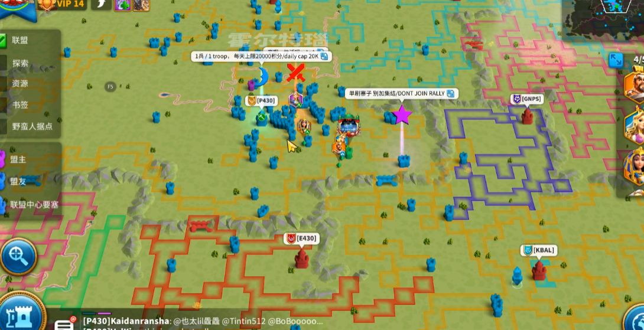Select the light-blue city left of KBAL fortress
The height and width of the screenshot is (330, 644).
pos(517,276)
